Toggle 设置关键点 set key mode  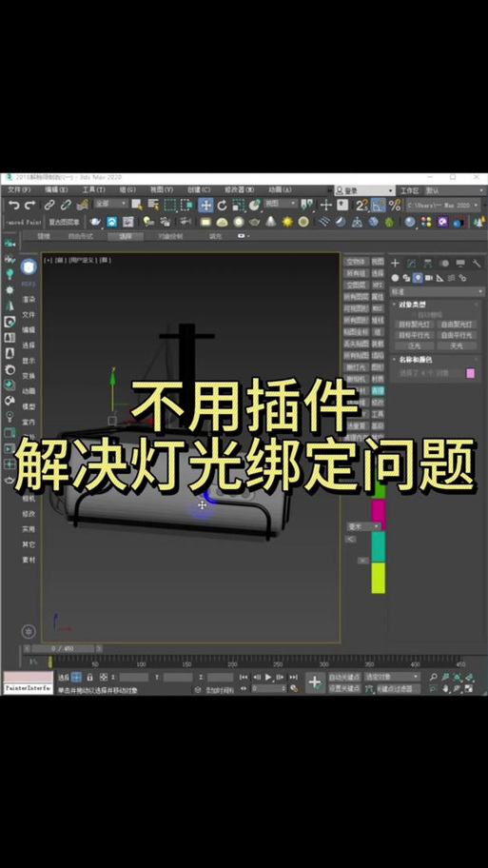point(344,688)
